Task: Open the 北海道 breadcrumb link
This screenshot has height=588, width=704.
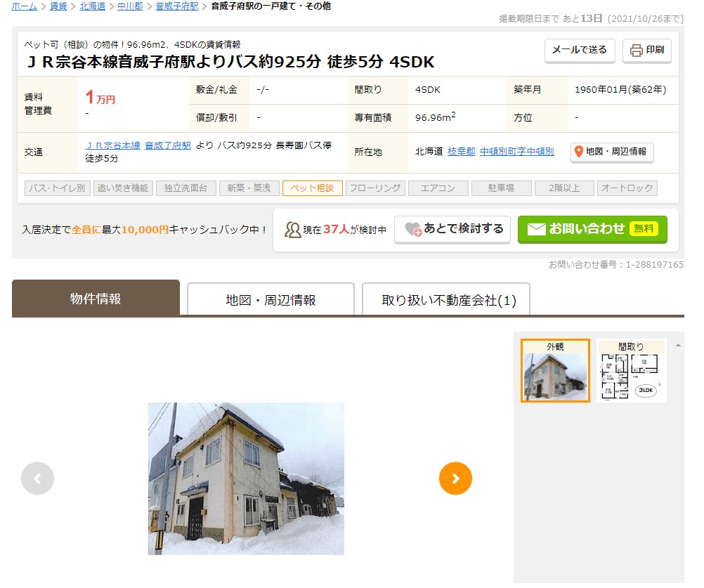Action: point(93,6)
